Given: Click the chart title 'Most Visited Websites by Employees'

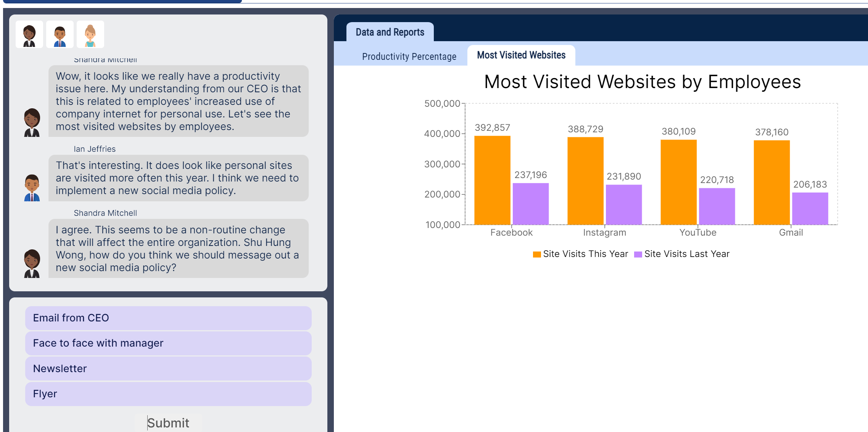Looking at the screenshot, I should click(643, 82).
